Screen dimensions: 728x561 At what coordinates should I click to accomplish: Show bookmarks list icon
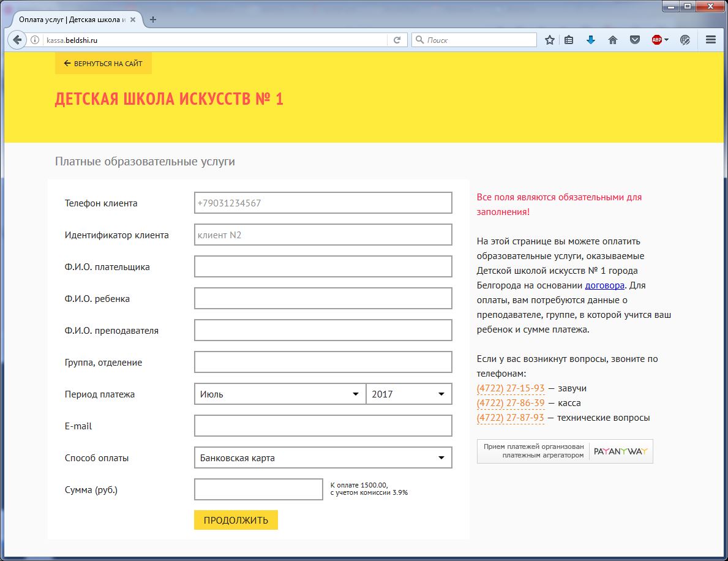(569, 40)
